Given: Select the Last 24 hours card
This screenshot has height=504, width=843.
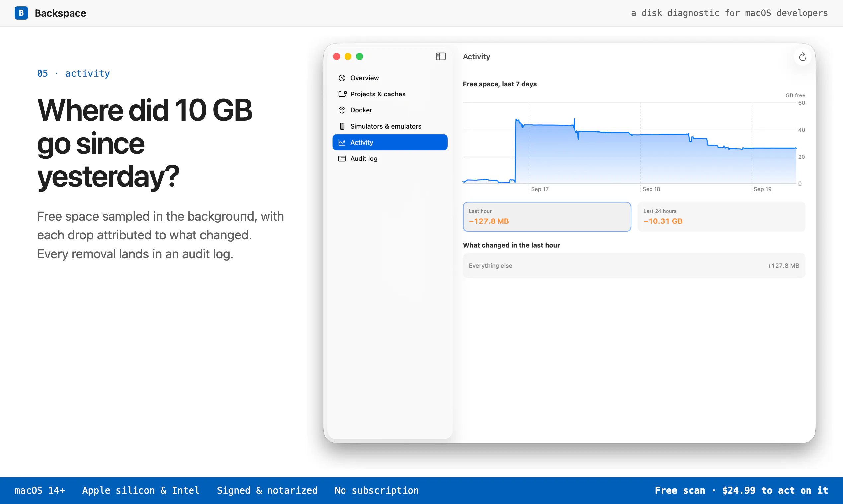Looking at the screenshot, I should point(721,217).
